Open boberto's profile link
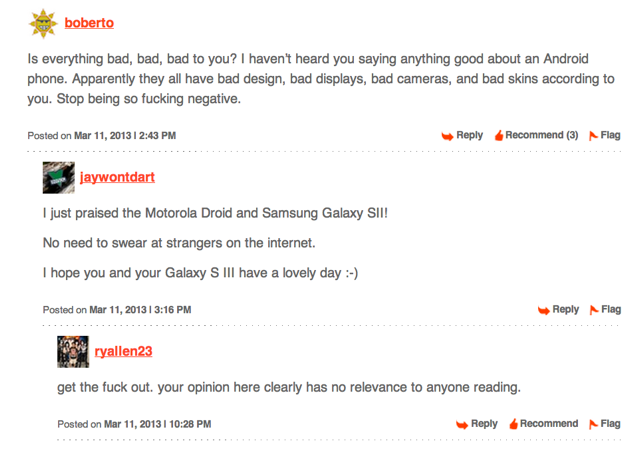Image resolution: width=640 pixels, height=451 pixels. (x=89, y=23)
